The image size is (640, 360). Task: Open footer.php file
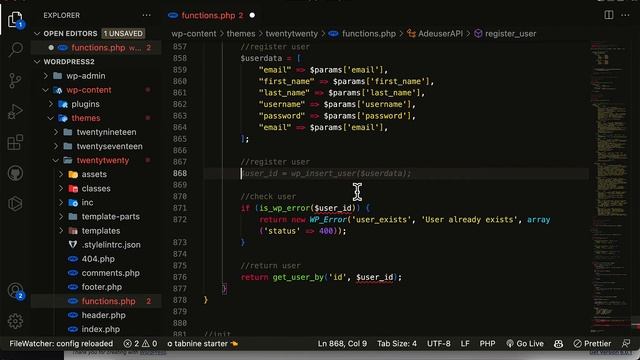102,287
